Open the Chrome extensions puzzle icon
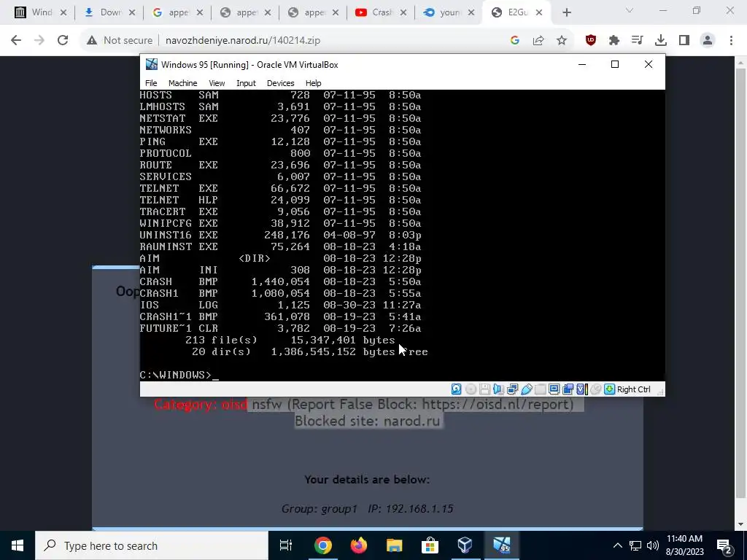The height and width of the screenshot is (560, 747). coord(614,41)
